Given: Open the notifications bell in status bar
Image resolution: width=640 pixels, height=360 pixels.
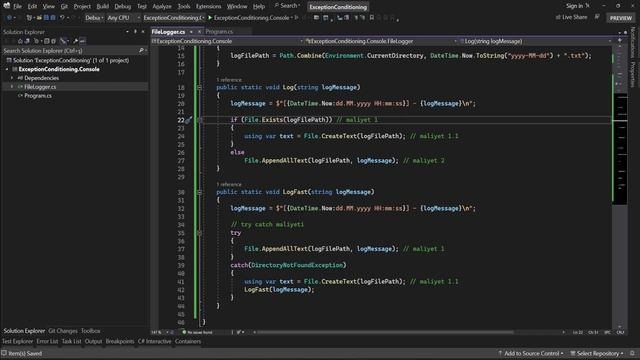Looking at the screenshot, I should point(632,353).
